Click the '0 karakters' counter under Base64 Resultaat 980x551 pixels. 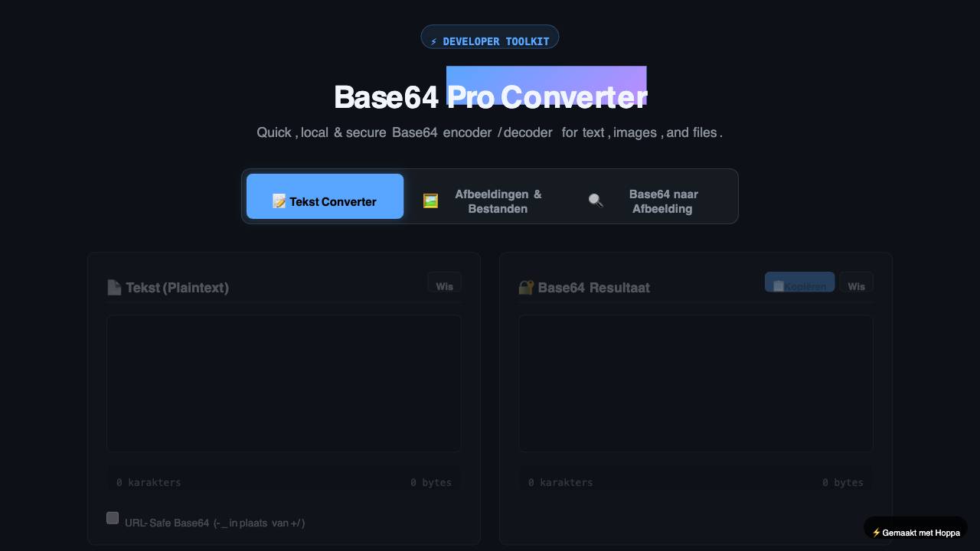click(560, 482)
